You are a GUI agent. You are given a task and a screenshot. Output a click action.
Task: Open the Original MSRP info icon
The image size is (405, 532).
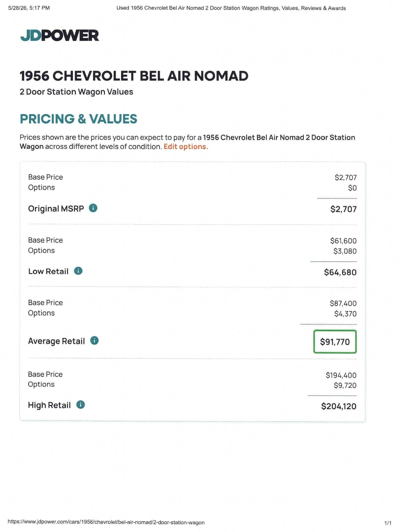(93, 208)
